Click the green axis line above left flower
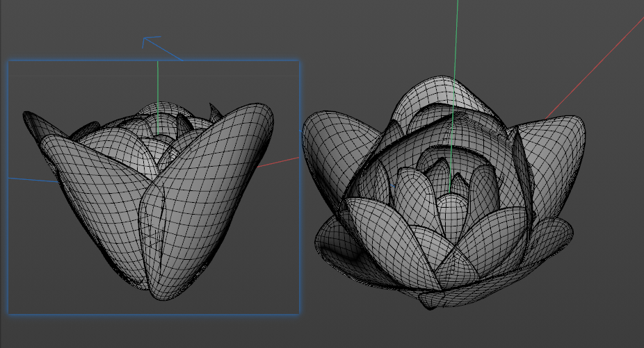Image resolution: width=644 pixels, height=348 pixels. pyautogui.click(x=157, y=80)
